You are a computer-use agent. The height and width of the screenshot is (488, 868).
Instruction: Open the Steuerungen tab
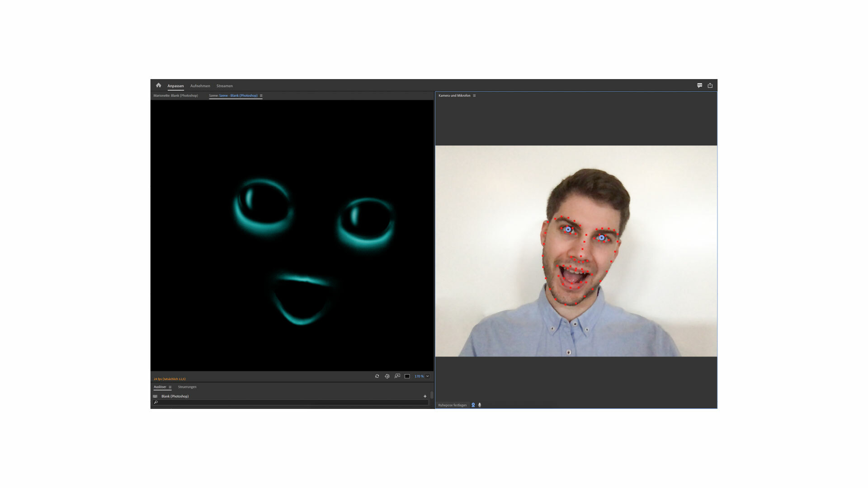187,387
